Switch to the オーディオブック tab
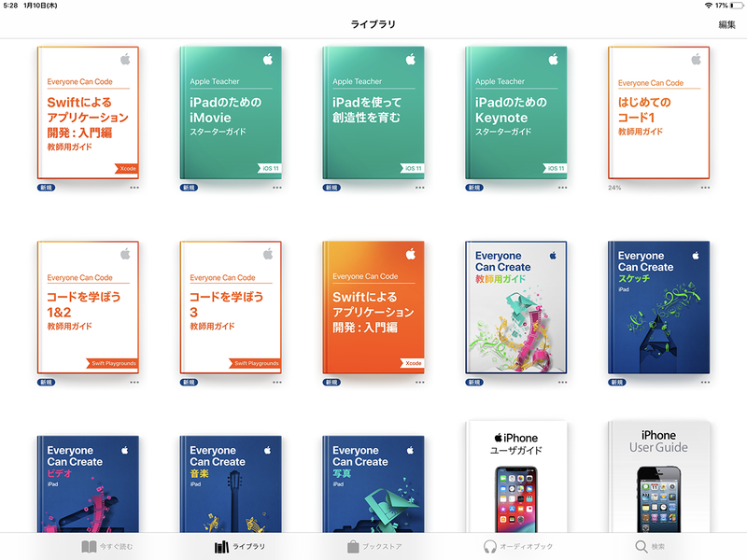 click(518, 546)
